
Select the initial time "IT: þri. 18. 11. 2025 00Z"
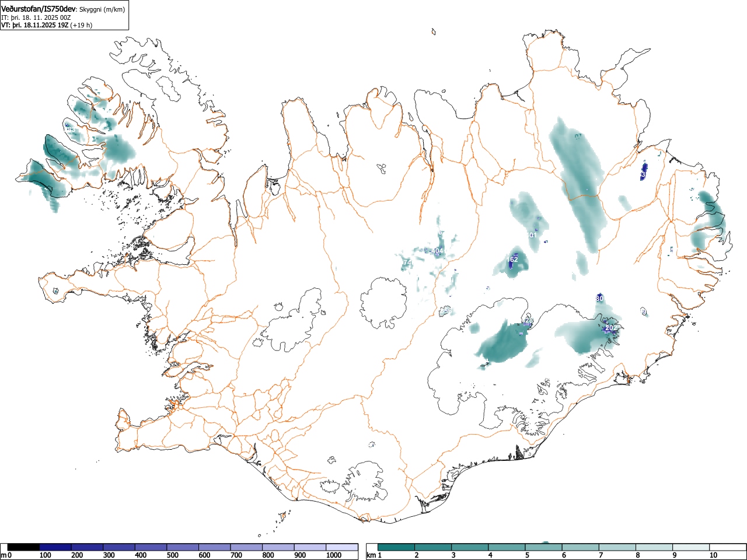coord(36,17)
